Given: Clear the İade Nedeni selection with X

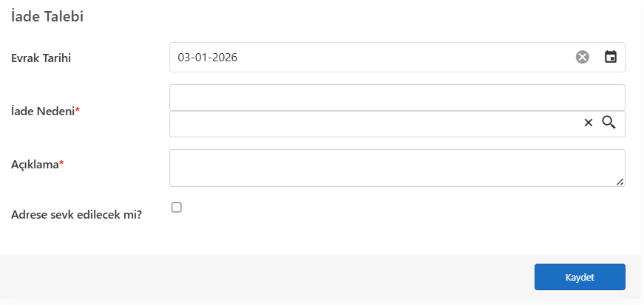Looking at the screenshot, I should pos(588,123).
